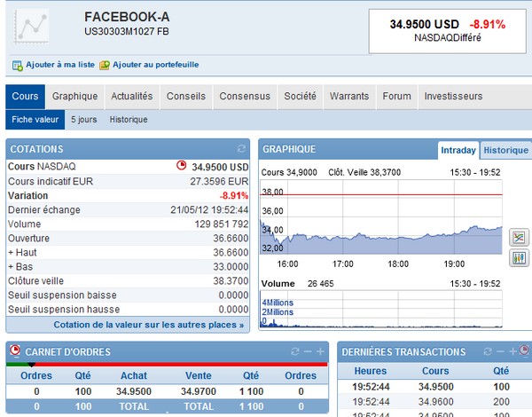Visit the Forum tab

[x=397, y=97]
